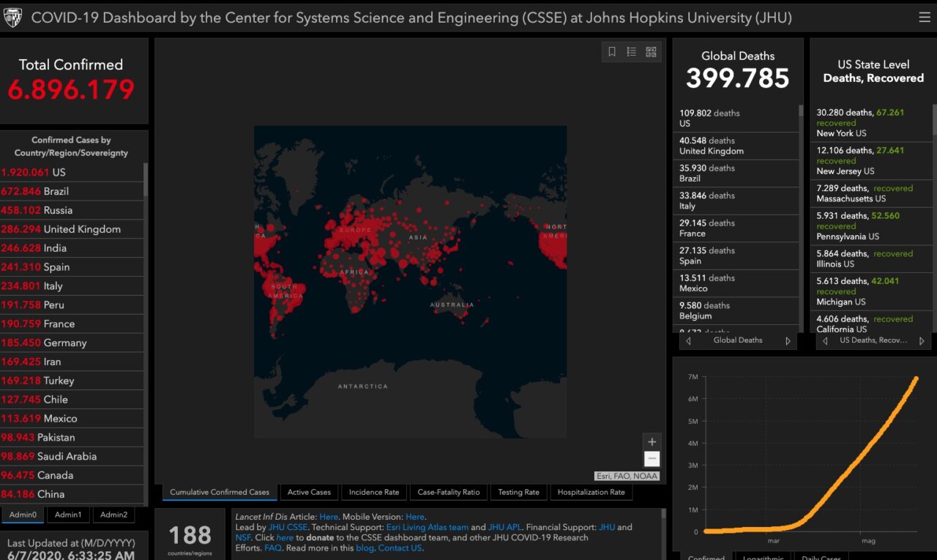Select Brazil in confirmed cases list
Viewport: 937px width, 560px height.
coord(72,191)
